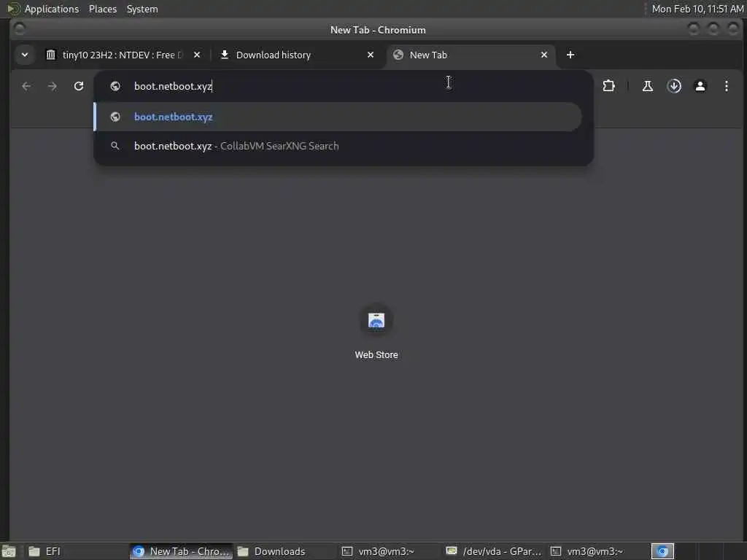Choose the boot.netboot.xyz URL suggestion
The width and height of the screenshot is (747, 560).
click(x=338, y=117)
